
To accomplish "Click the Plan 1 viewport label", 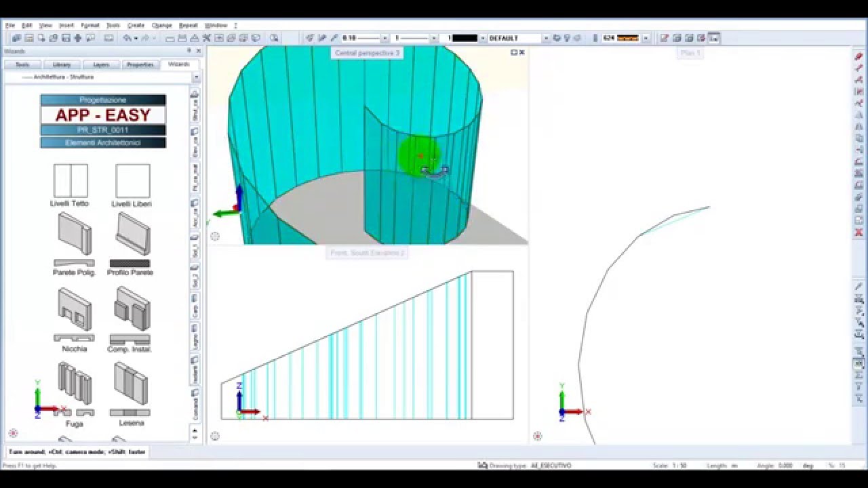I will [x=690, y=53].
